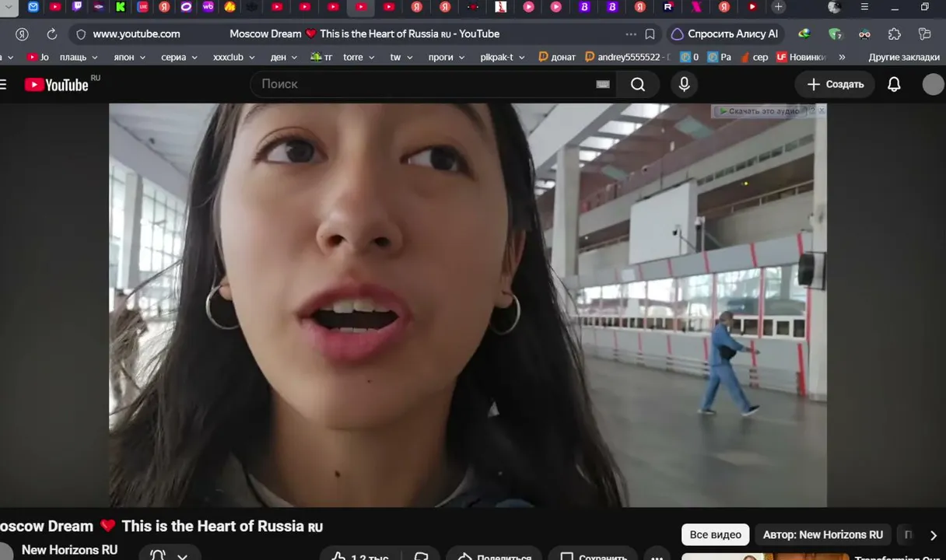Screen dimensions: 946x560
Task: Expand the torre bookmarks folder
Action: coord(359,58)
